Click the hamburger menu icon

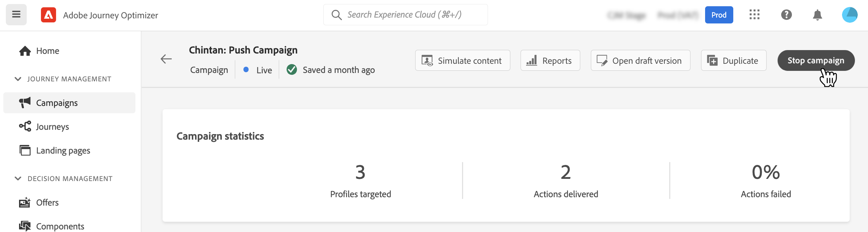16,15
